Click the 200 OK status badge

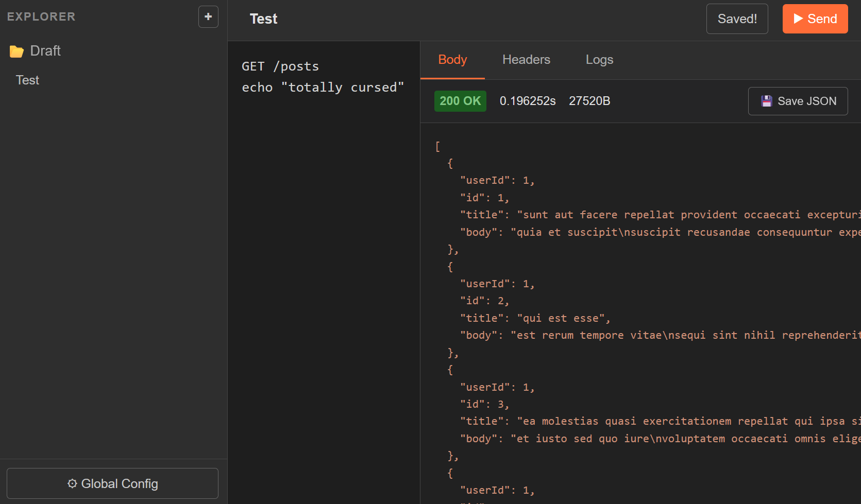click(460, 101)
